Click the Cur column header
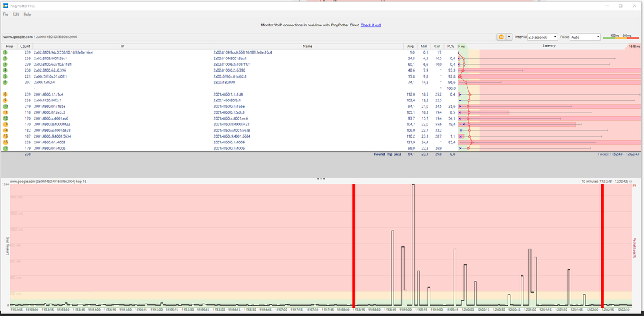 [x=438, y=46]
